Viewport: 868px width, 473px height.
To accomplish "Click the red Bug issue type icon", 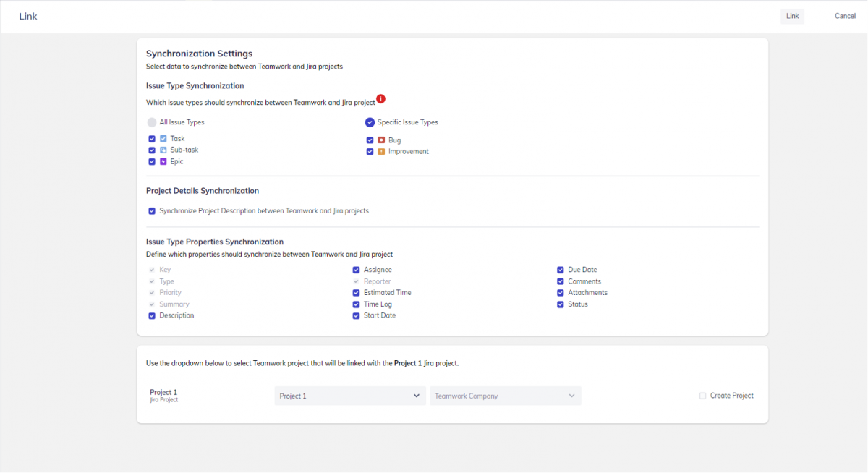I will 380,140.
